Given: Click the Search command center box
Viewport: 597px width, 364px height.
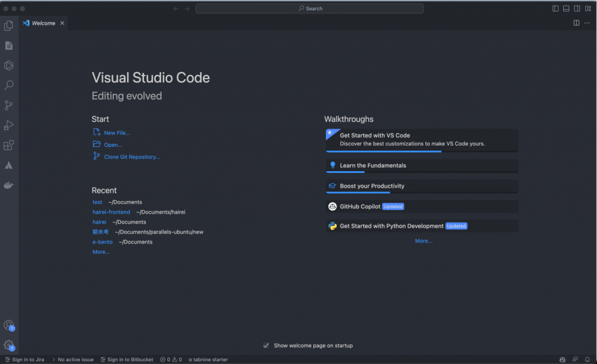Looking at the screenshot, I should 310,9.
